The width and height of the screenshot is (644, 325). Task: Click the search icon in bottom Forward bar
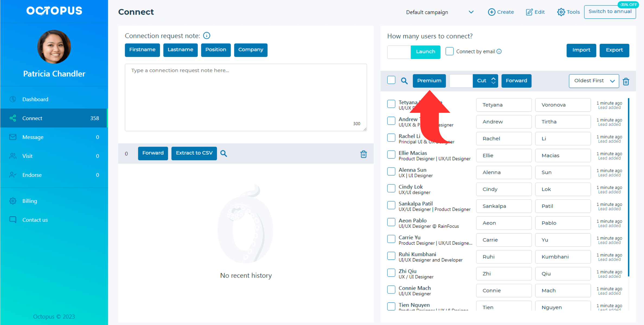click(x=223, y=153)
